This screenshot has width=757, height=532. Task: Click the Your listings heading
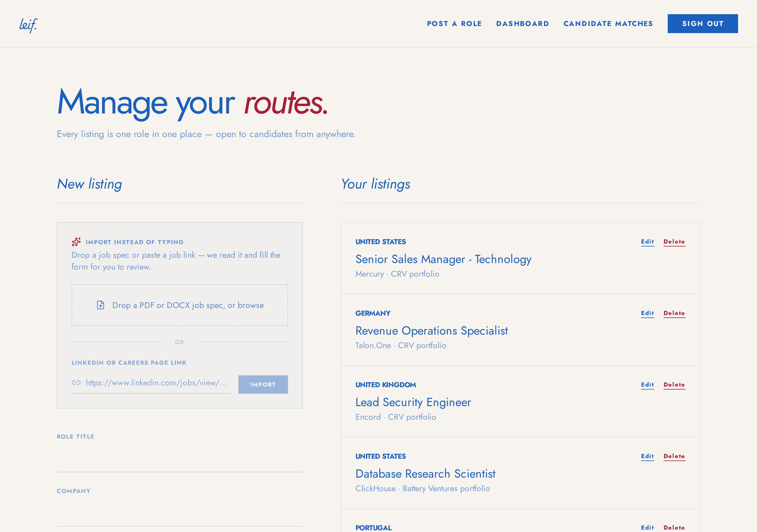pyautogui.click(x=376, y=184)
